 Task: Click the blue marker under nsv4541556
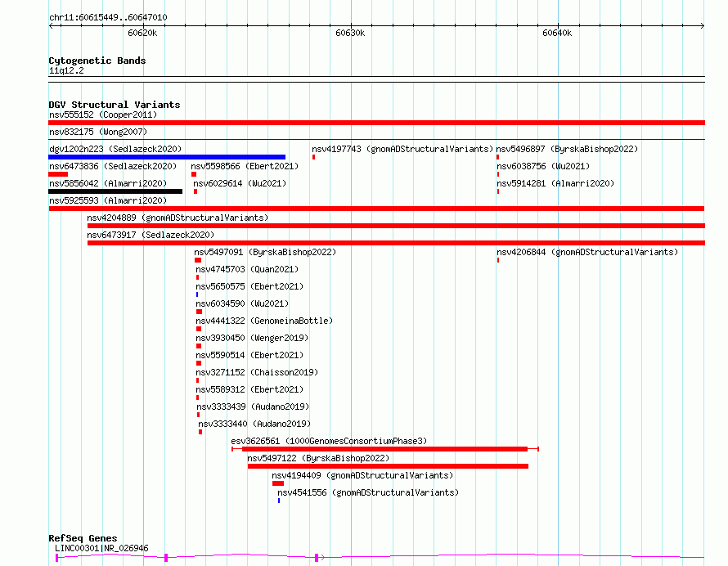tap(279, 501)
